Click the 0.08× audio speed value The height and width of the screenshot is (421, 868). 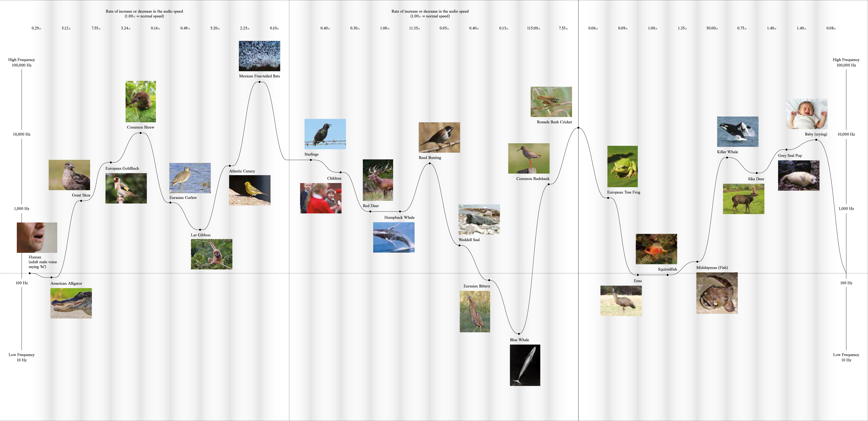831,28
